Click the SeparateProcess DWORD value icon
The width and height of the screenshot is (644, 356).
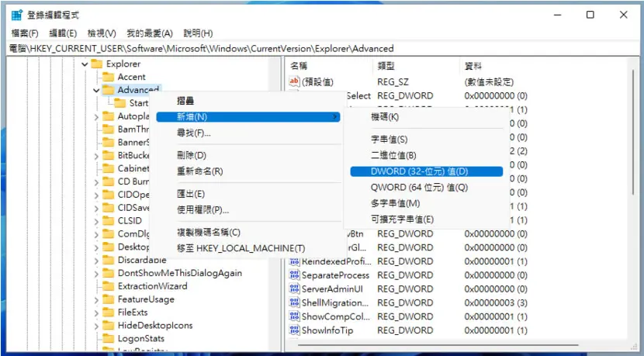295,275
